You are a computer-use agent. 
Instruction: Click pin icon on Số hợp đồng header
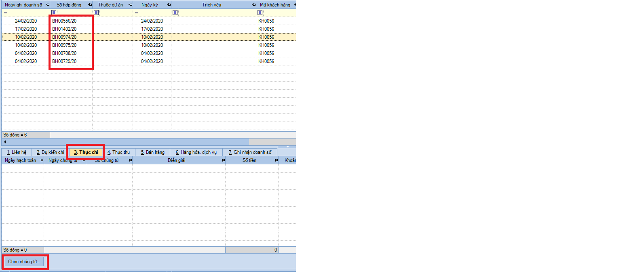click(x=90, y=5)
